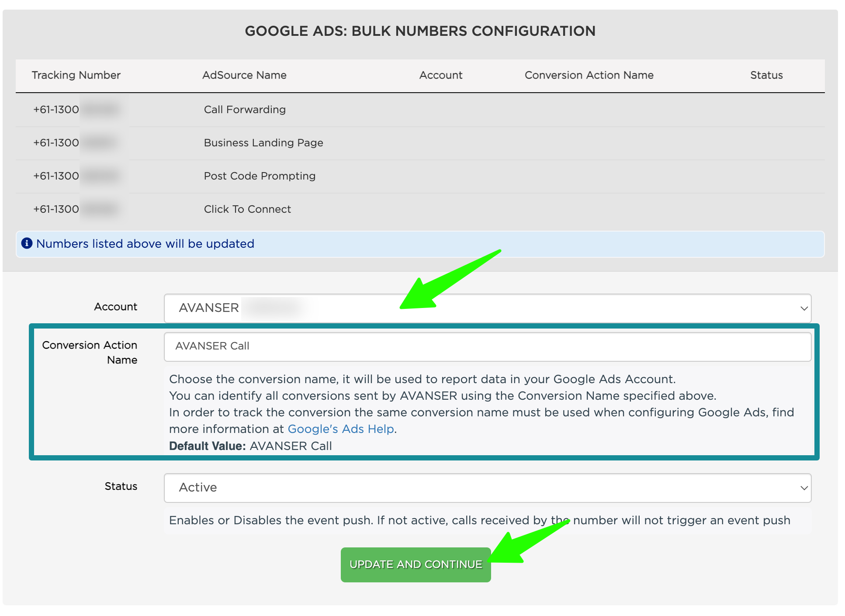Image resolution: width=845 pixels, height=616 pixels.
Task: Open the Account dropdown showing AVANSER
Action: 487,308
